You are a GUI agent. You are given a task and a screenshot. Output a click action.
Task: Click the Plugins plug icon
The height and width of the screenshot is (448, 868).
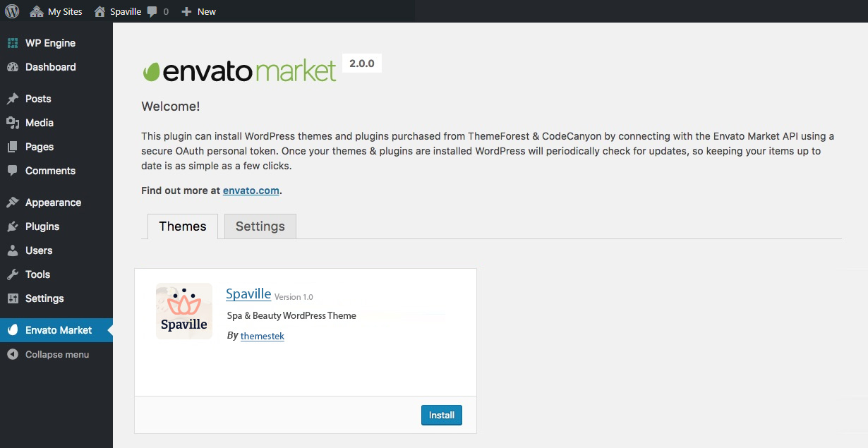[13, 226]
